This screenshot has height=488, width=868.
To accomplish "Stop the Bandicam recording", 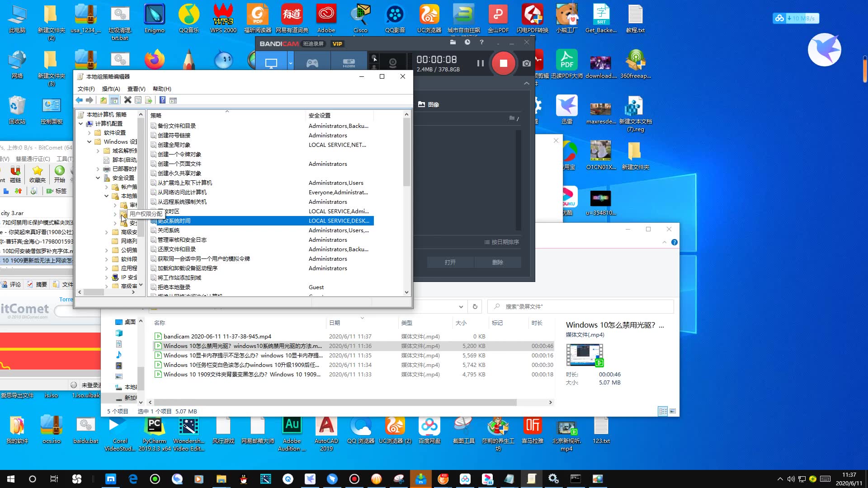I will (x=503, y=63).
